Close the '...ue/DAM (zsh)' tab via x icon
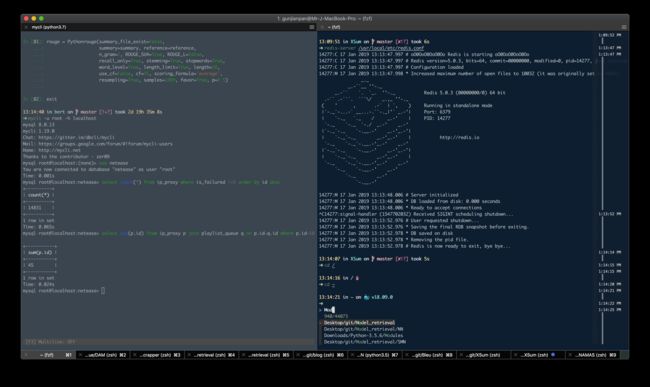Screen dimensions: 650x387 (80, 355)
